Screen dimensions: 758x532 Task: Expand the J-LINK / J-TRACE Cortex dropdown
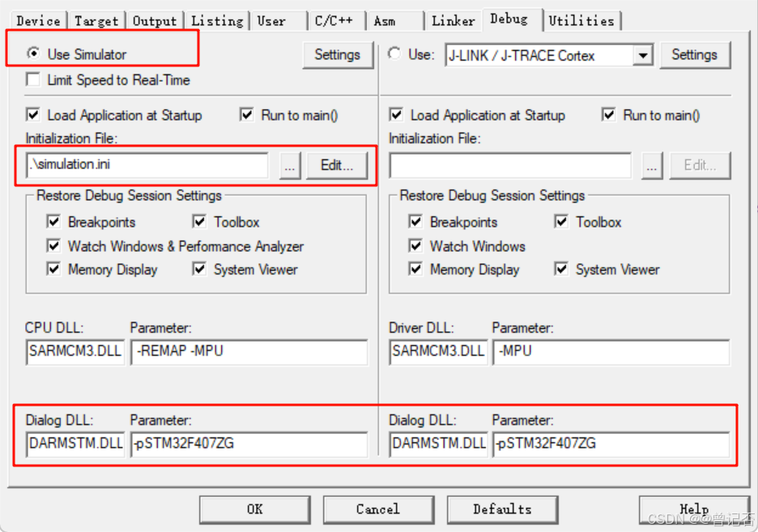(x=642, y=55)
